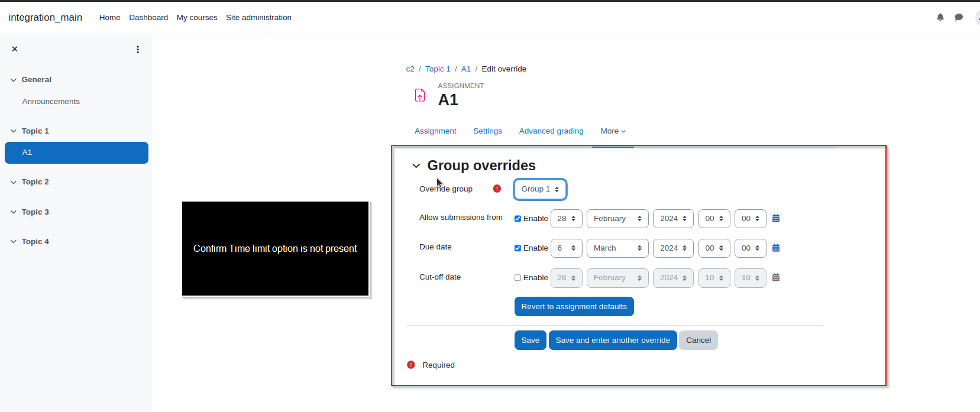Open the More tab menu
The height and width of the screenshot is (412, 980).
pos(613,131)
